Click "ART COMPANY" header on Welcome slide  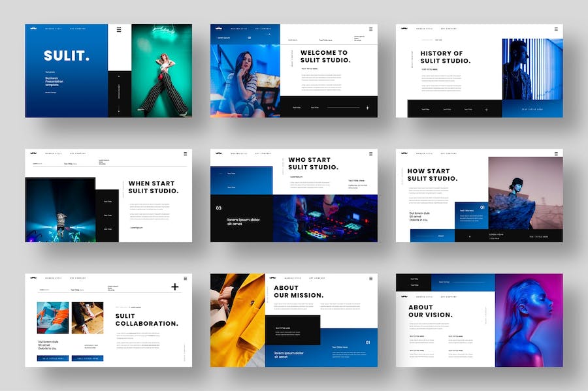(263, 29)
